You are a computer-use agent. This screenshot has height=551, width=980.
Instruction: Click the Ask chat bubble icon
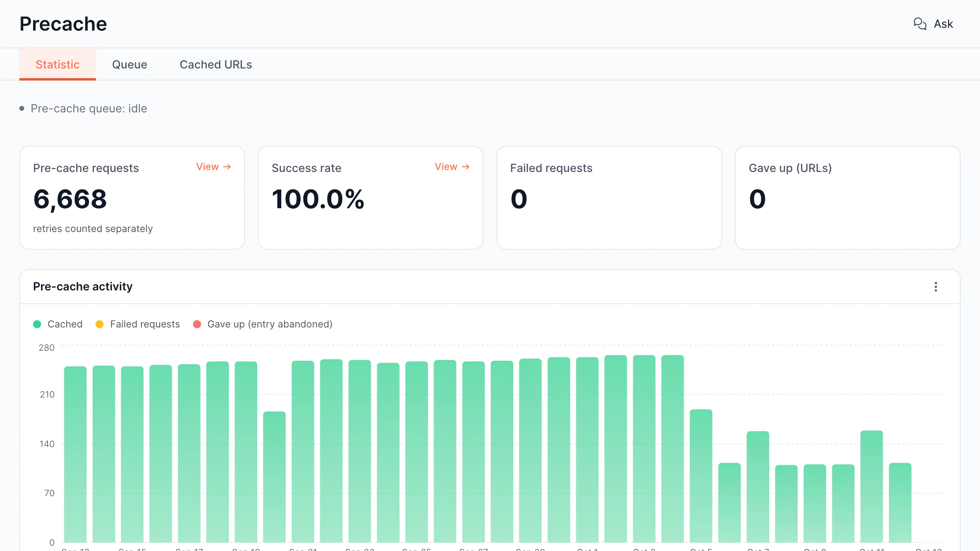point(920,24)
